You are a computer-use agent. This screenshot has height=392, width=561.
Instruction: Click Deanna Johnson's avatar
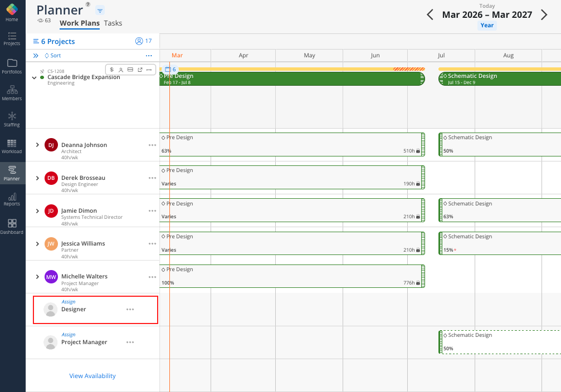pos(51,145)
